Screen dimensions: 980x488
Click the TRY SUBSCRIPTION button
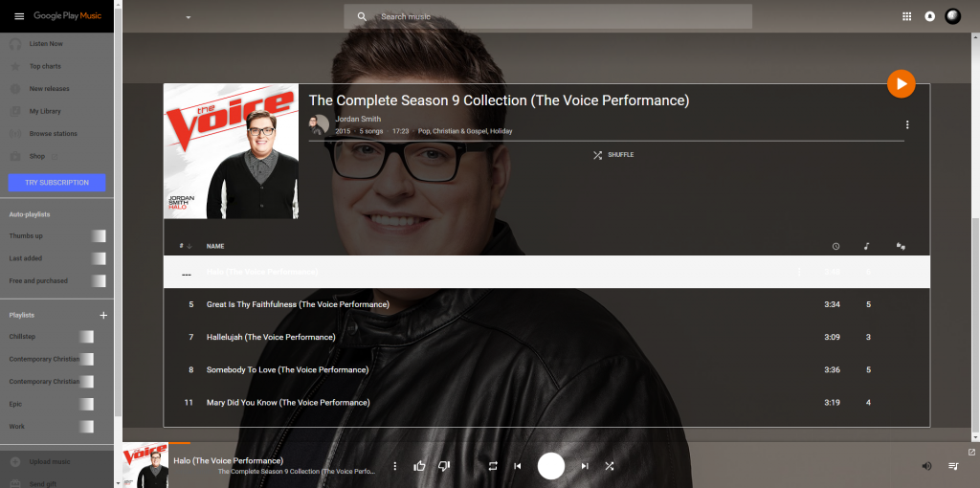56,183
